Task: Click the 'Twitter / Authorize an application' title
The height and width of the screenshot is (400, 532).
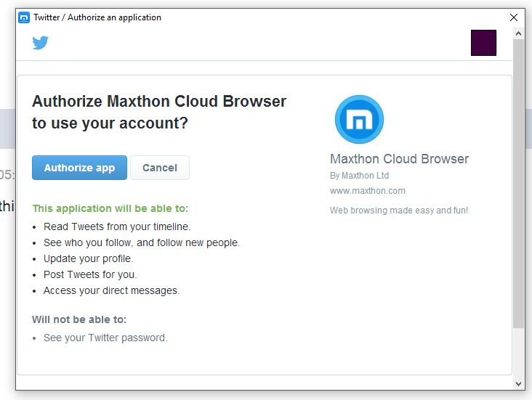Action: pyautogui.click(x=97, y=17)
